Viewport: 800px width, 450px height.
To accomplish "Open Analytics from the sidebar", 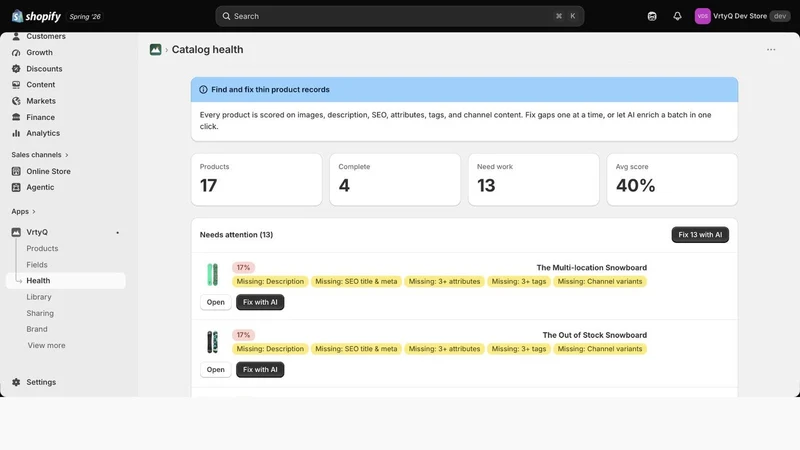I will (x=43, y=133).
